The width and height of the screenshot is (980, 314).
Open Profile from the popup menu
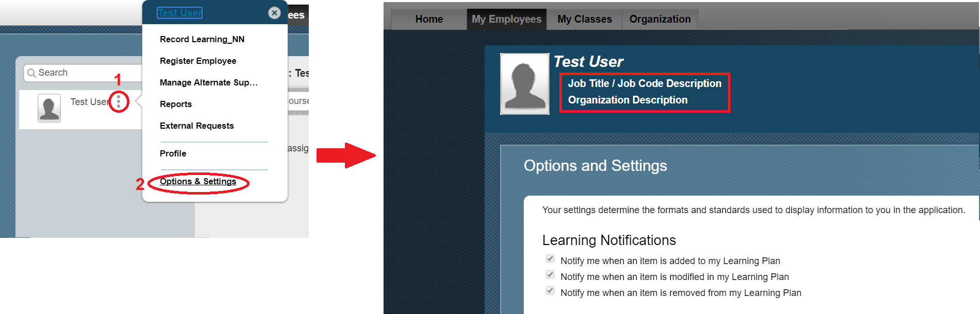point(173,153)
